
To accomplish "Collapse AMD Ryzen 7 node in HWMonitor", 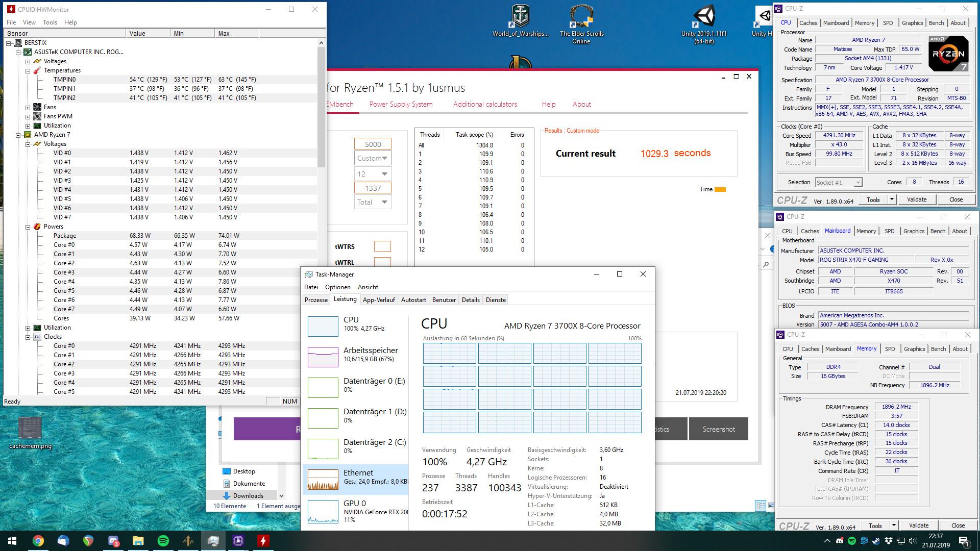I will (18, 135).
